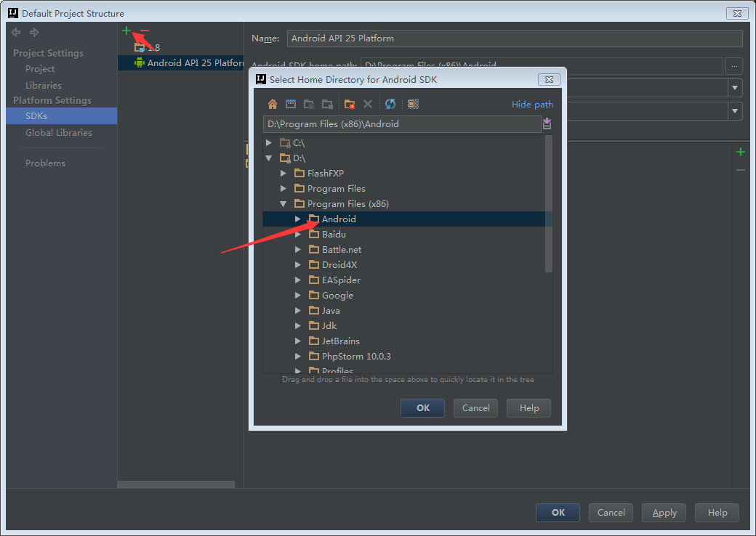Go to the Home directory icon

(x=273, y=104)
